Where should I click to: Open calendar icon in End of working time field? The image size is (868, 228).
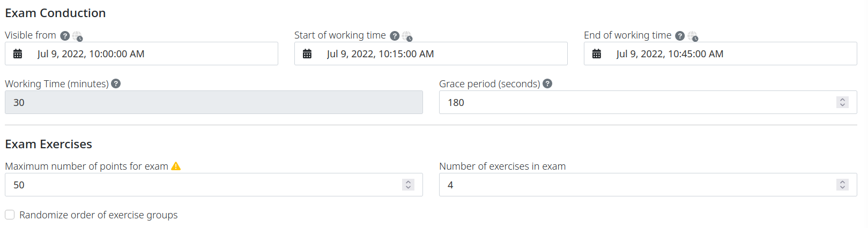pos(597,54)
